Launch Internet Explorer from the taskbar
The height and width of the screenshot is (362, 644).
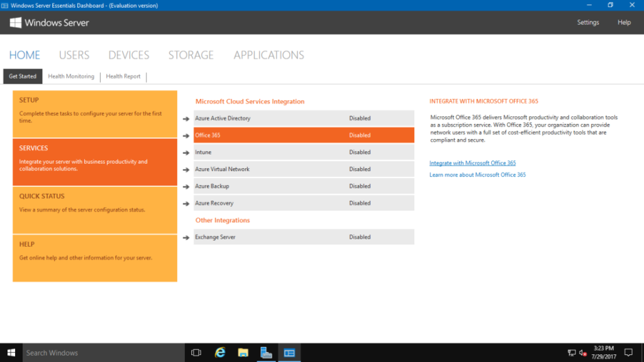pyautogui.click(x=220, y=353)
